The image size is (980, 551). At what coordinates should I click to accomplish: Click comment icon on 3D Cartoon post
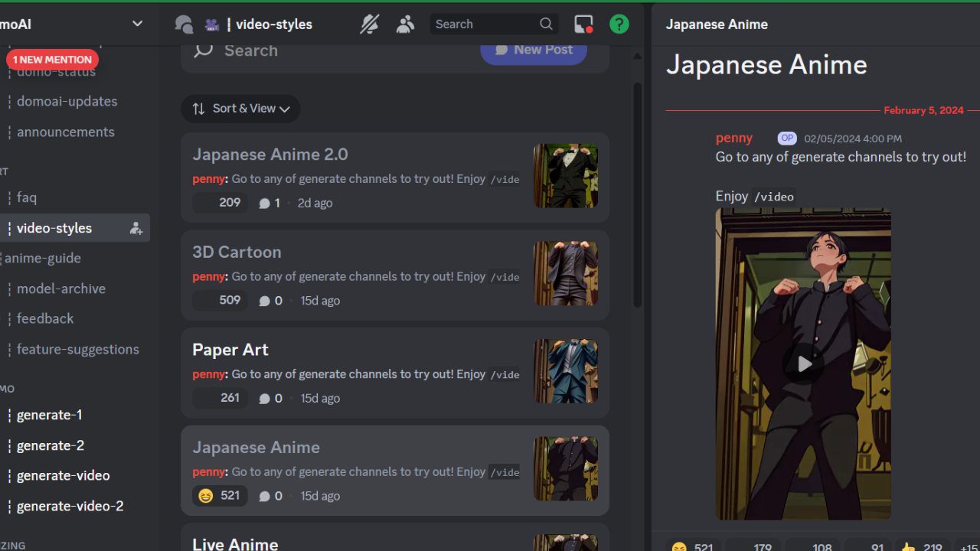click(265, 301)
